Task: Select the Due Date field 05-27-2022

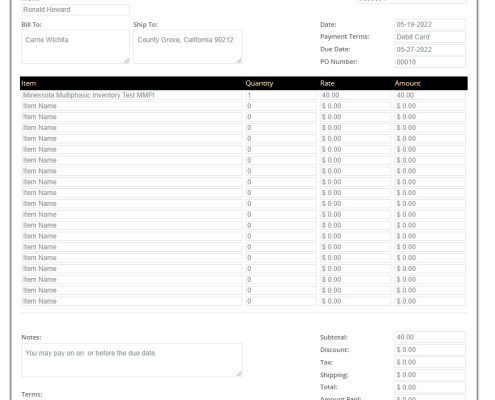Action: point(430,49)
